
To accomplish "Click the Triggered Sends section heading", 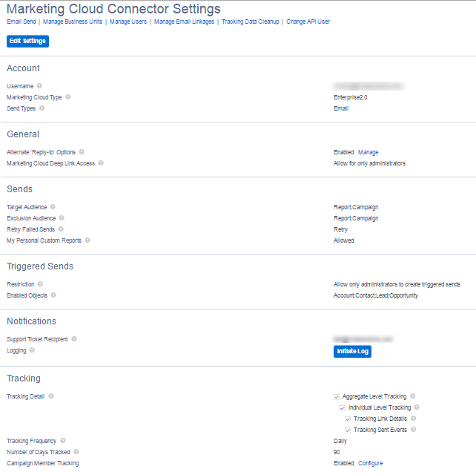I will (x=40, y=266).
